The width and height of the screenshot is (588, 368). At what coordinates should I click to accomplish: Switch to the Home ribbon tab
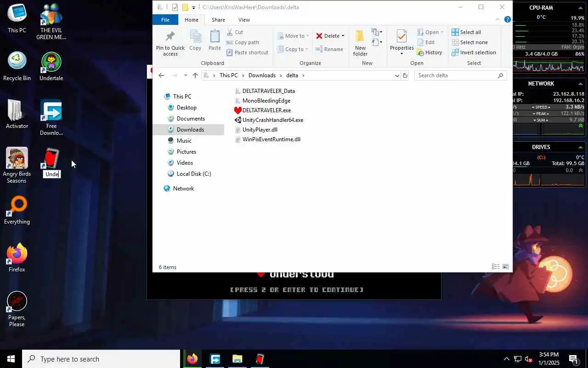[192, 20]
